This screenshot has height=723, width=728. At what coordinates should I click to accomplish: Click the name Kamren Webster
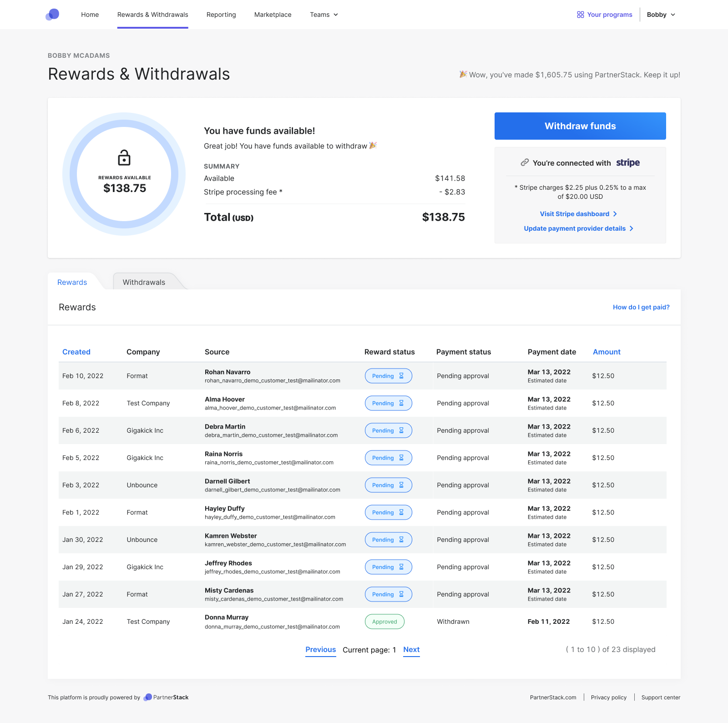pos(231,536)
